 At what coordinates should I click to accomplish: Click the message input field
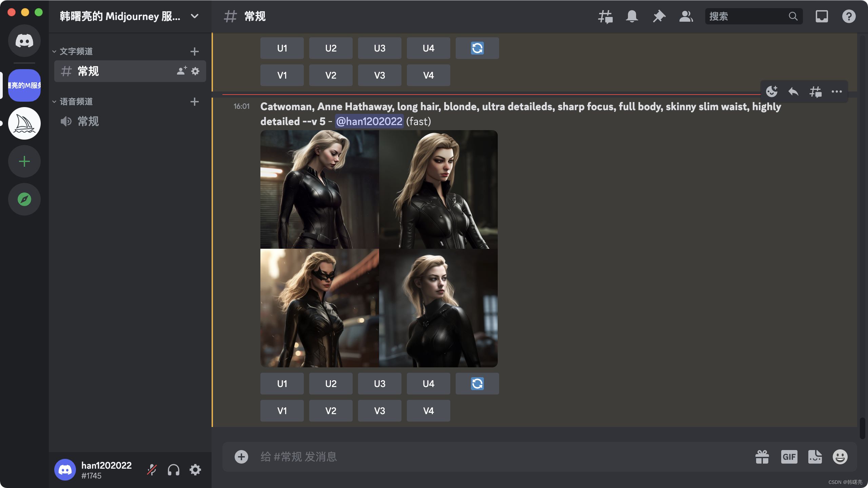475,457
